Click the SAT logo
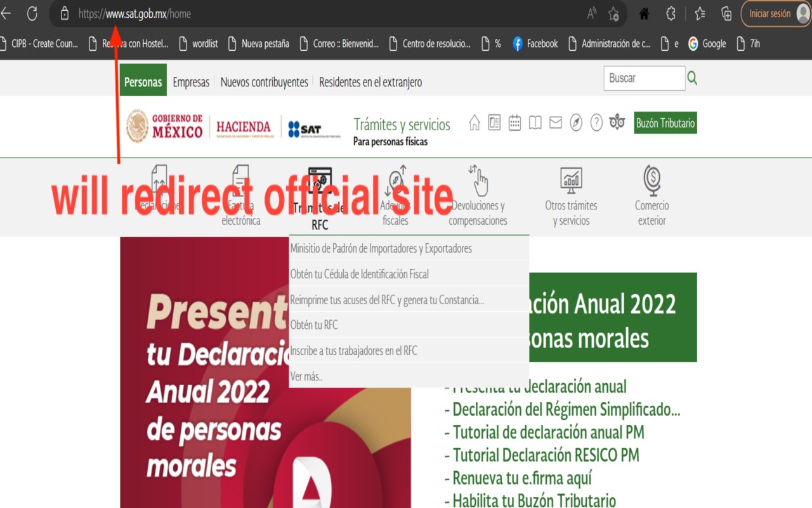This screenshot has width=812, height=508. tap(313, 129)
